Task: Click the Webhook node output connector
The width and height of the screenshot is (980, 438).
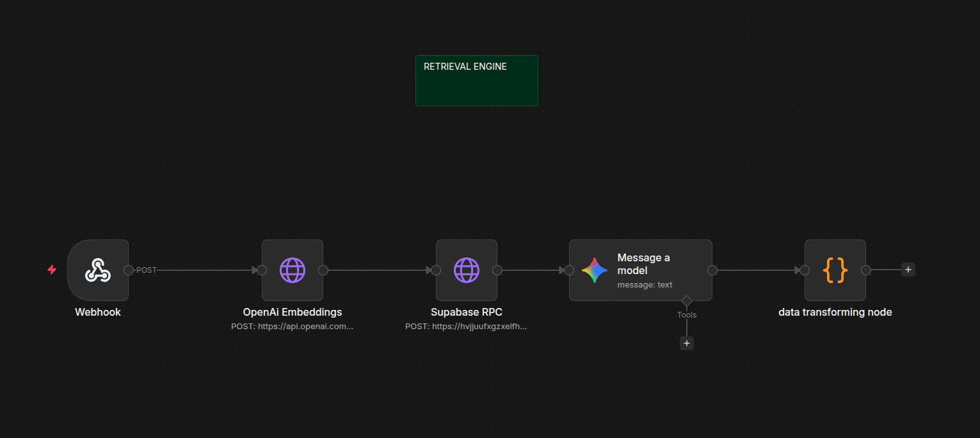Action: pyautogui.click(x=129, y=270)
